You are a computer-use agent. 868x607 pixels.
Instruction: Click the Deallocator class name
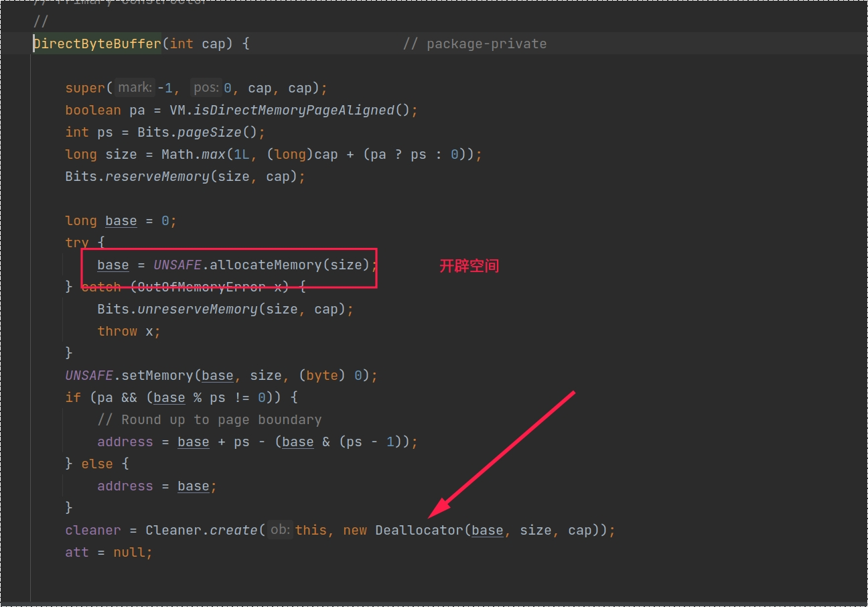(419, 530)
